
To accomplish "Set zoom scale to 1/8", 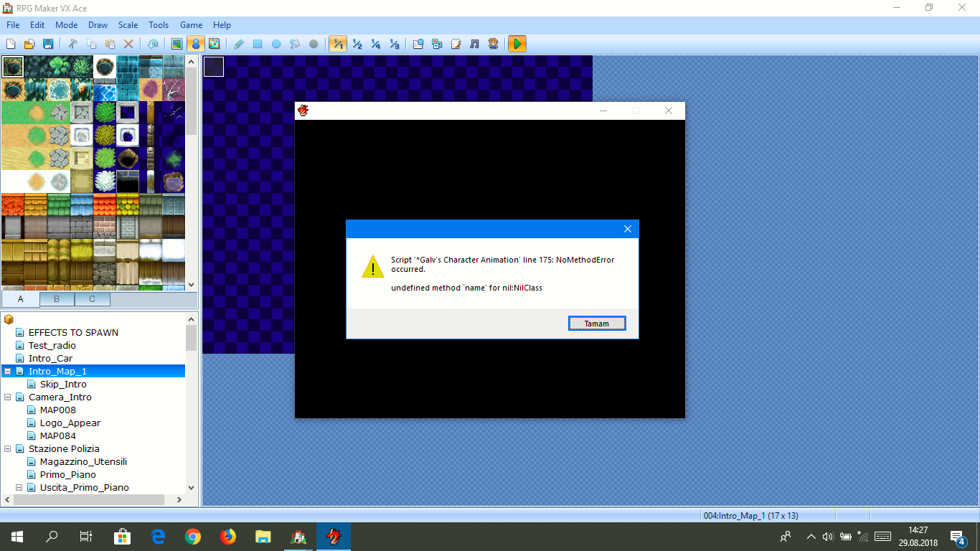I will 394,44.
